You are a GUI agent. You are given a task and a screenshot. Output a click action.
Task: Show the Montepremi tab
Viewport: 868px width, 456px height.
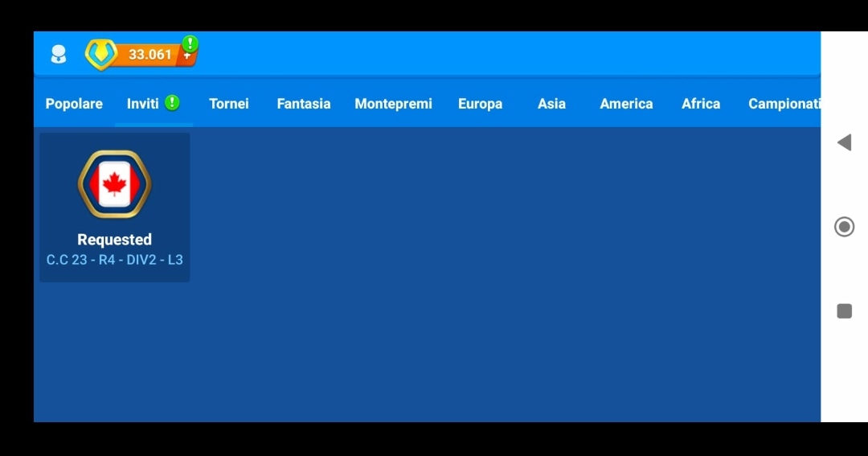tap(393, 104)
